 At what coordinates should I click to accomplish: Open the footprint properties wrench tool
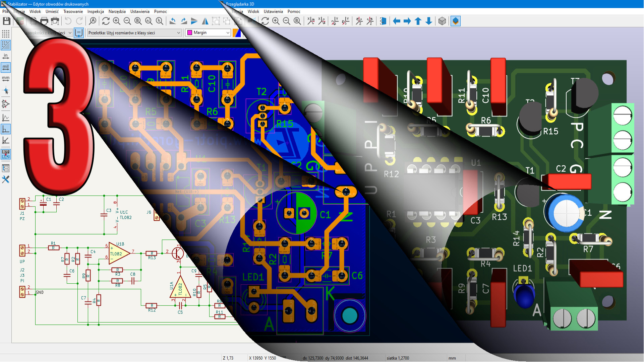[x=6, y=179]
